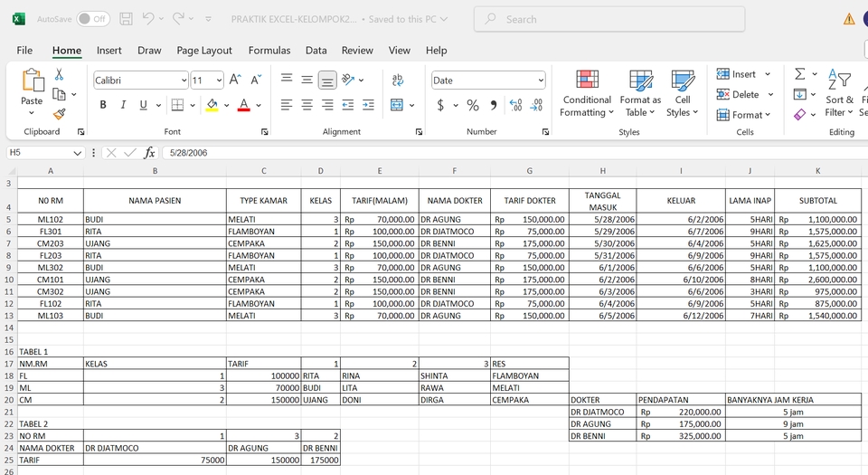Click the Fill down arrow icon
The width and height of the screenshot is (868, 475).
[799, 94]
